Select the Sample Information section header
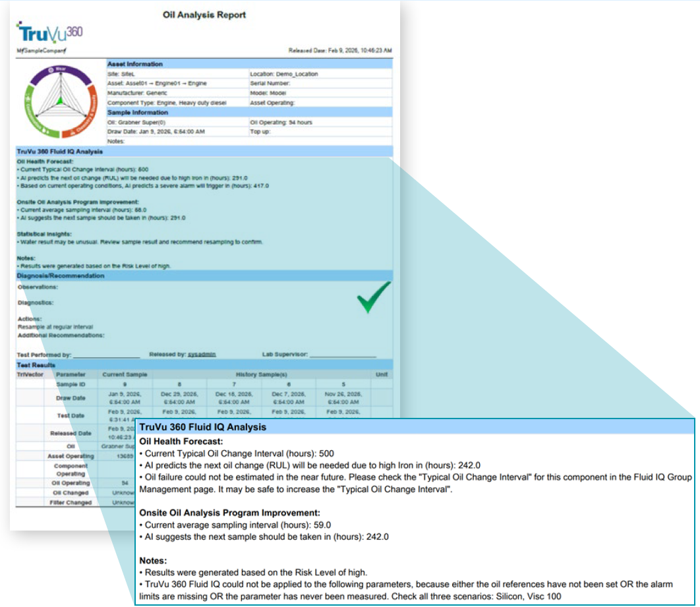Image resolution: width=700 pixels, height=607 pixels. (x=138, y=113)
